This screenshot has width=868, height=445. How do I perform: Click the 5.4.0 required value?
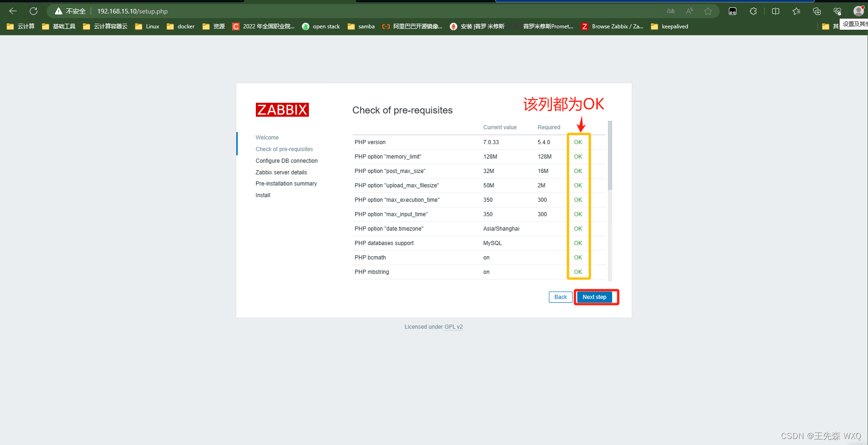coord(544,142)
